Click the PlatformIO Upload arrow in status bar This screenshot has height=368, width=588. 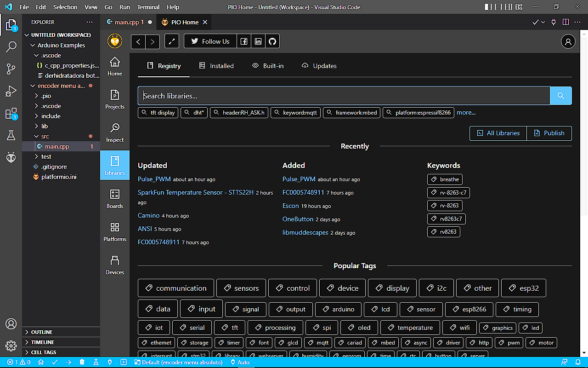[x=68, y=362]
